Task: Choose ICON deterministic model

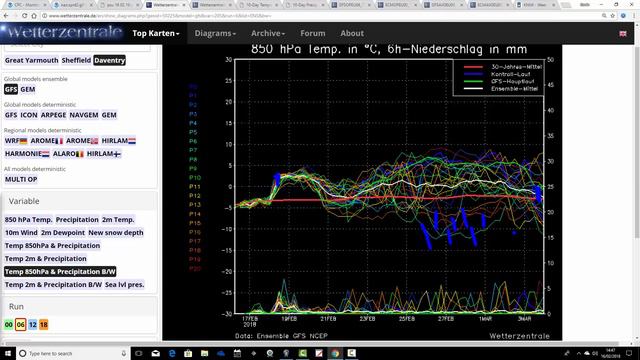Action: [29, 115]
